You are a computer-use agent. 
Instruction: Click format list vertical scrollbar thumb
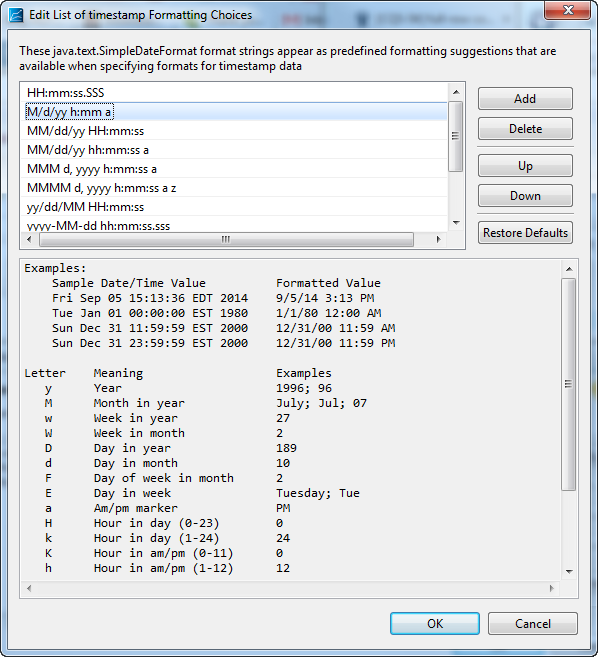click(x=456, y=136)
